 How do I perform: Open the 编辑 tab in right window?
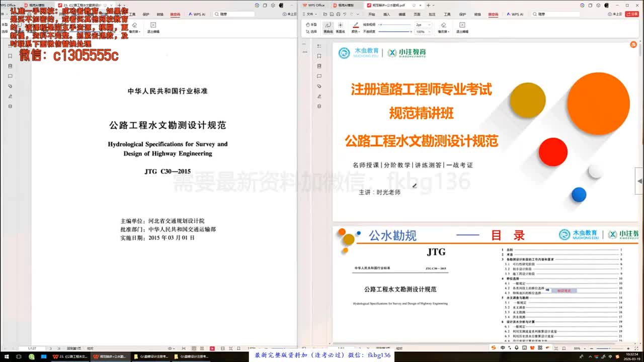pos(402,15)
